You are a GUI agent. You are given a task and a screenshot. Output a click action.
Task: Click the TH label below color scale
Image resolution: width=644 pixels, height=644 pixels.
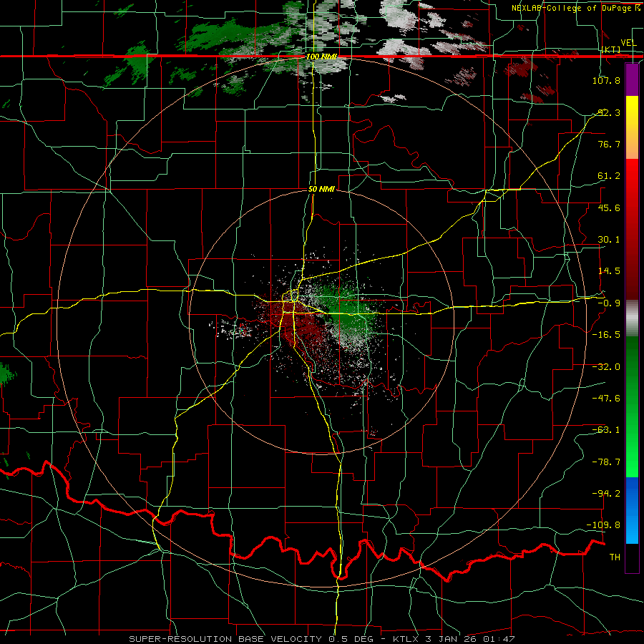(615, 557)
